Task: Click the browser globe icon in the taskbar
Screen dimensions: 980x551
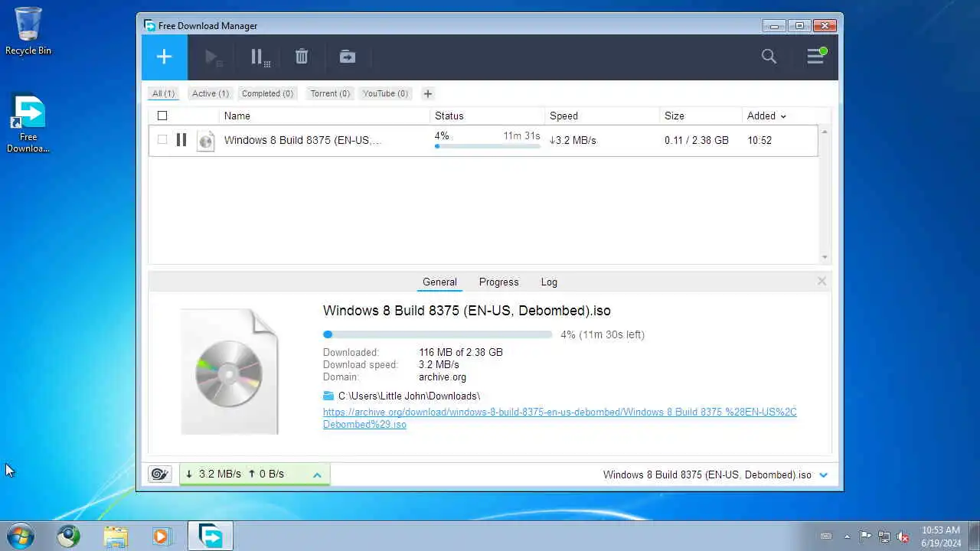Action: click(68, 536)
